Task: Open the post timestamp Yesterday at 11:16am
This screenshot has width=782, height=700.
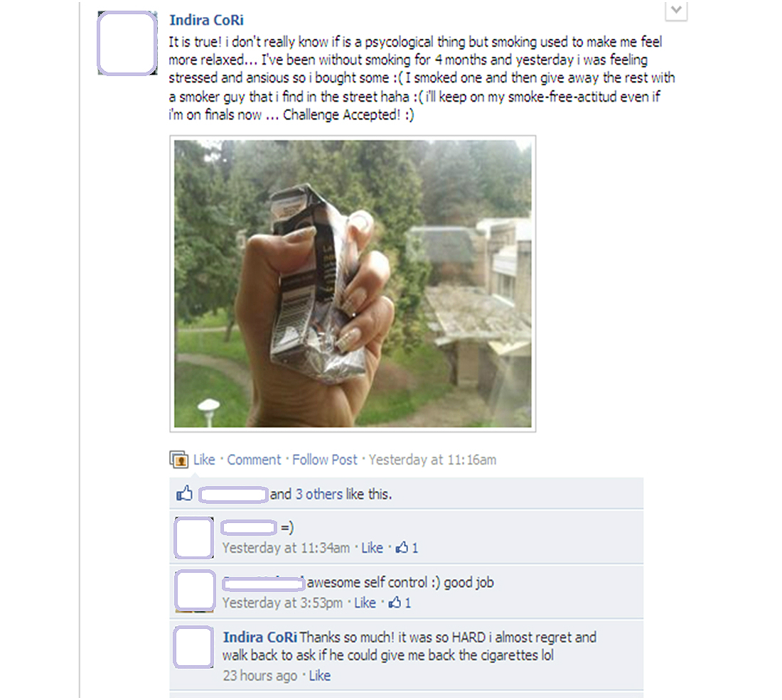Action: click(432, 460)
